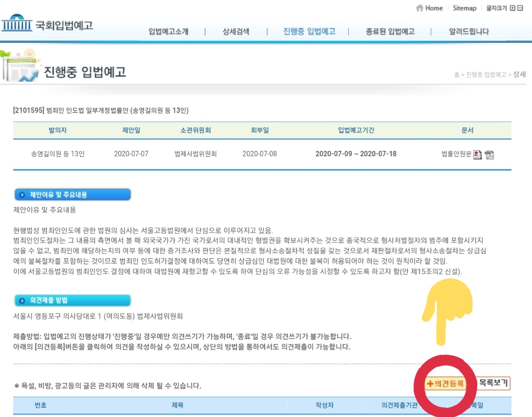Click the 의견제출 방법 section header
Viewport: 532px width, 417px height.
pyautogui.click(x=72, y=301)
